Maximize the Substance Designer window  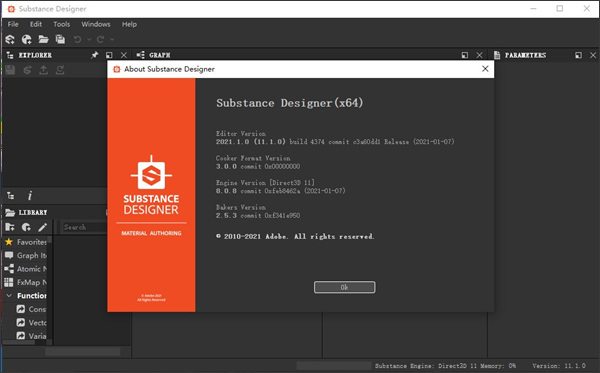click(560, 8)
